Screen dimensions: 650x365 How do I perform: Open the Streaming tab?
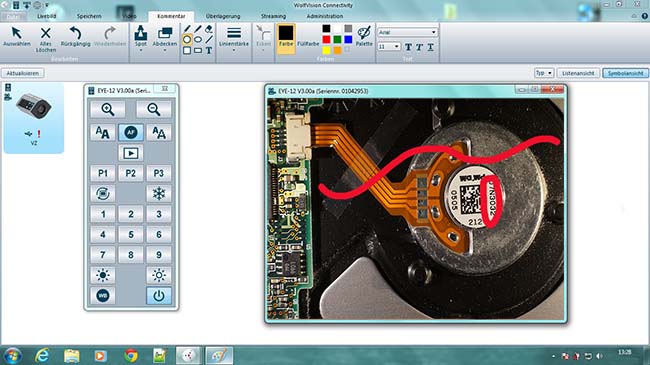click(x=273, y=16)
